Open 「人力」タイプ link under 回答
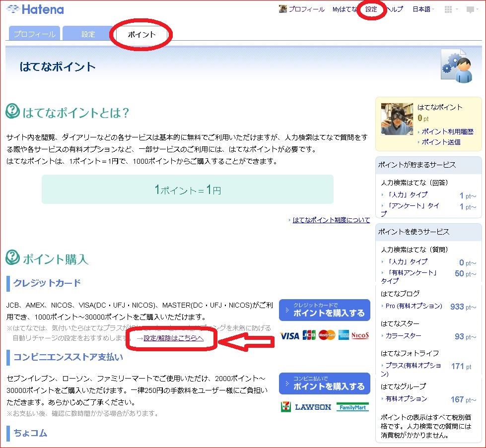 coord(407,194)
